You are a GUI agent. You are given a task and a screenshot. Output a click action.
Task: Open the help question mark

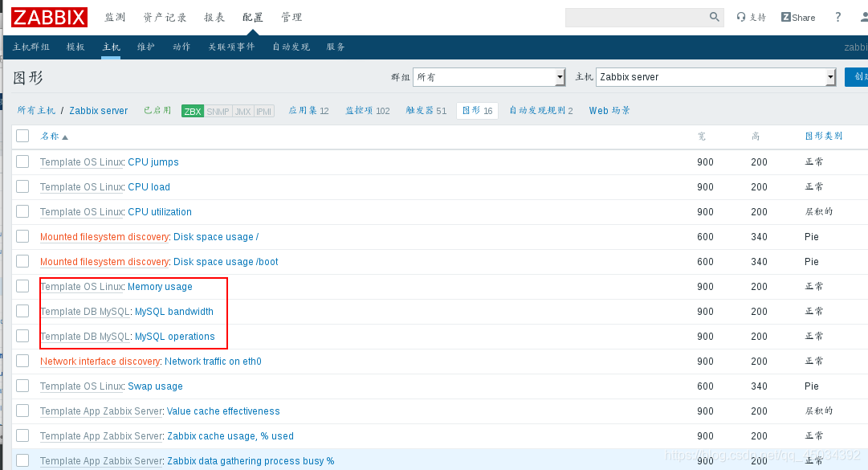pyautogui.click(x=837, y=17)
